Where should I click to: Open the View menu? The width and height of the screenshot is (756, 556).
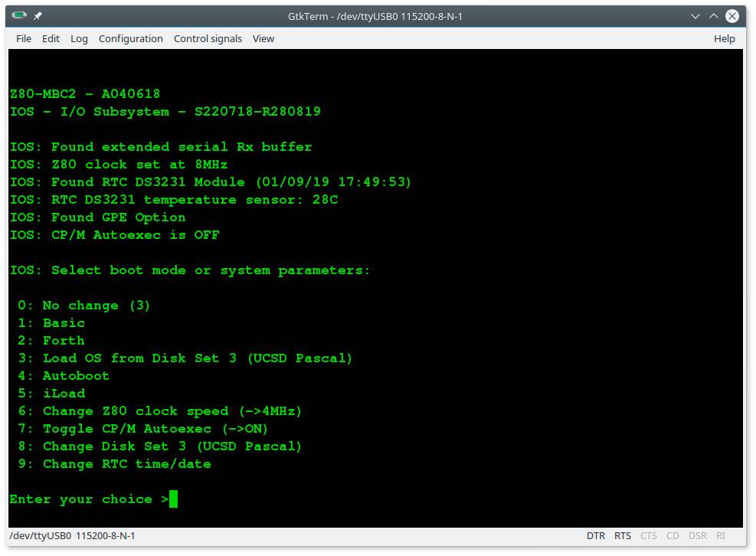263,38
